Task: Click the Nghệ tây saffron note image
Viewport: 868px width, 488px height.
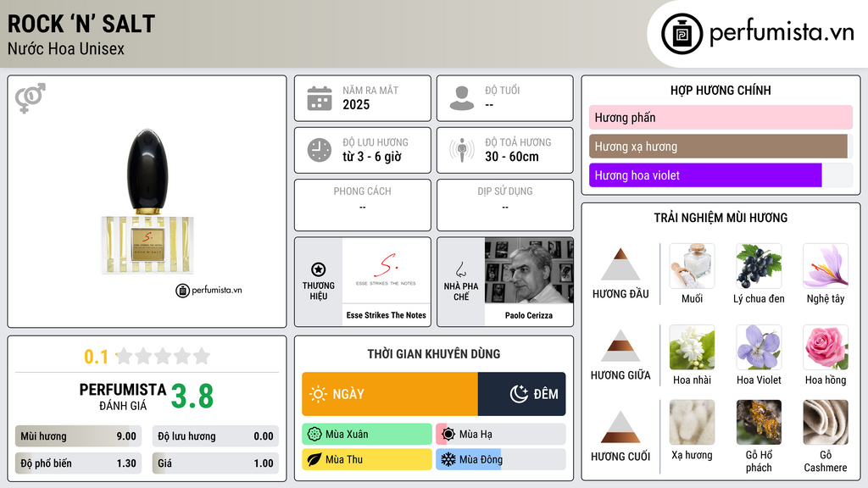Action: tap(826, 266)
